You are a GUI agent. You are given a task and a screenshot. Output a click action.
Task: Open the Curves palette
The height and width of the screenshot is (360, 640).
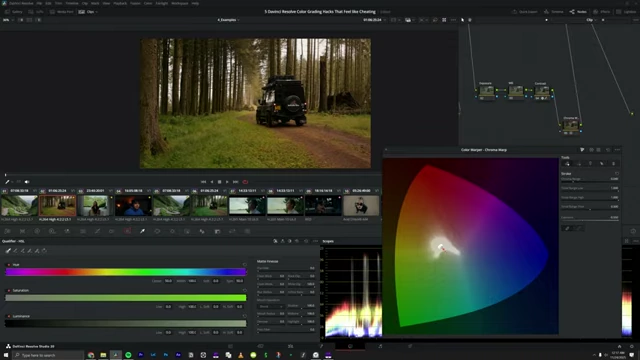coord(97,231)
